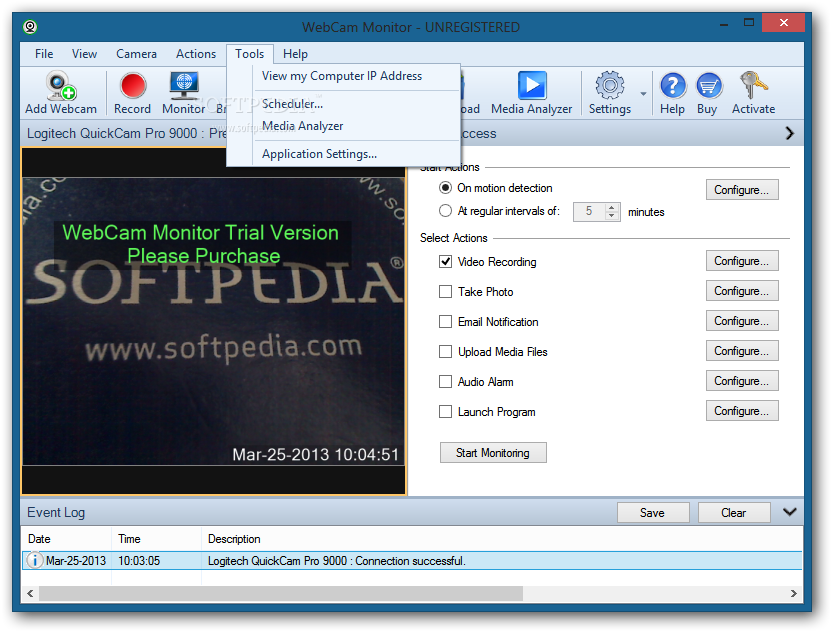The width and height of the screenshot is (832, 632).
Task: Maximize the WebCam Monitor window
Action: (x=749, y=23)
